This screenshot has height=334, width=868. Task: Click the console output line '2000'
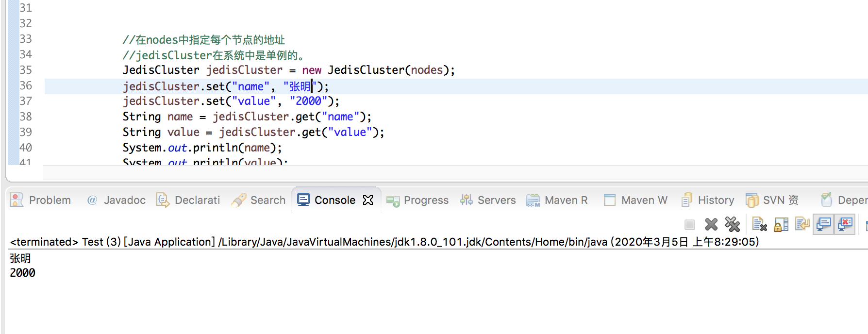(22, 273)
